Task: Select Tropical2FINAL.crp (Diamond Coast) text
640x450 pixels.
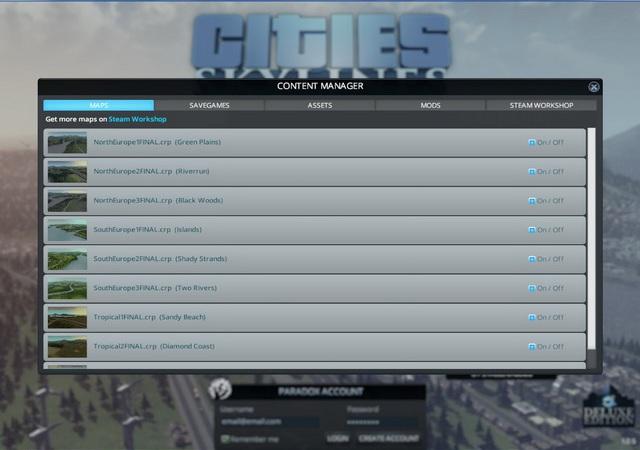Action: [x=154, y=346]
